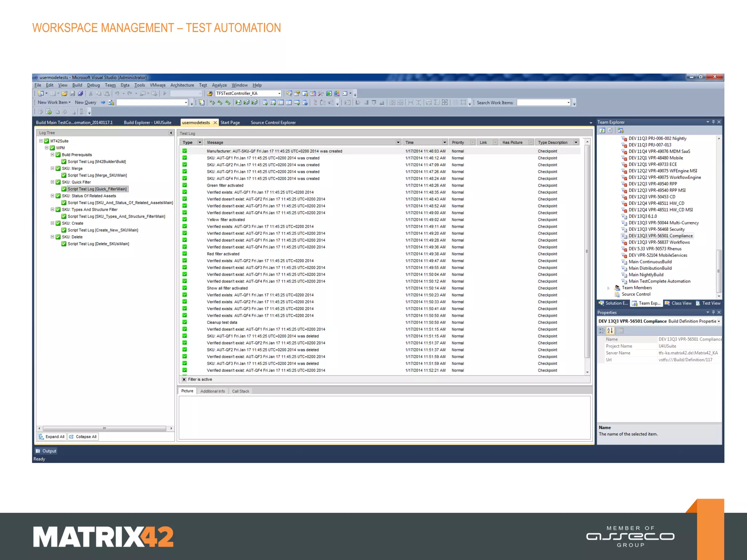Click checkbox of 'Cleanup test data' log row
This screenshot has height=560, width=747.
pos(185,322)
